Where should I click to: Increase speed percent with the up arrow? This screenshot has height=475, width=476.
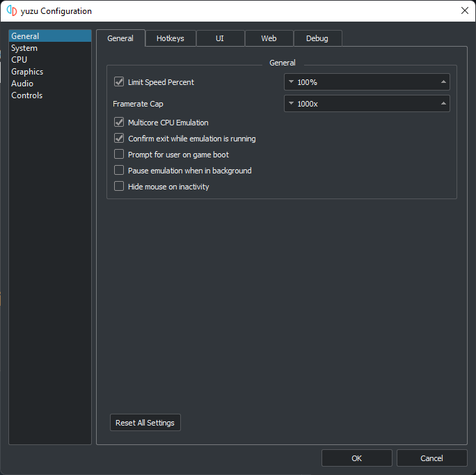click(x=443, y=81)
